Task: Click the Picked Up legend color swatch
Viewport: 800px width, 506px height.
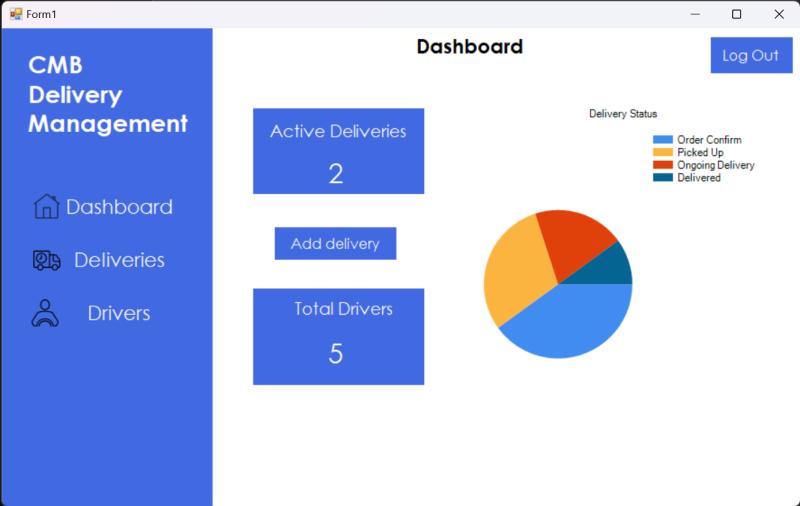Action: [x=663, y=152]
